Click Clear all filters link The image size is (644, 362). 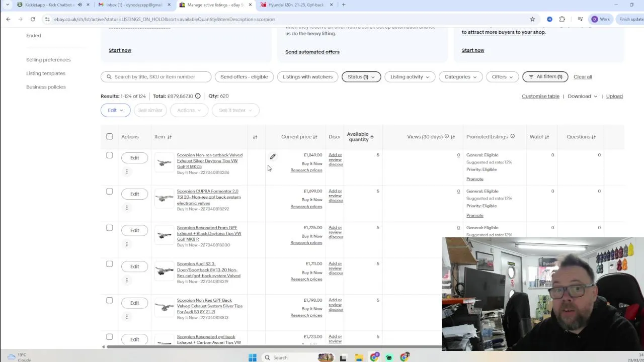click(x=583, y=77)
